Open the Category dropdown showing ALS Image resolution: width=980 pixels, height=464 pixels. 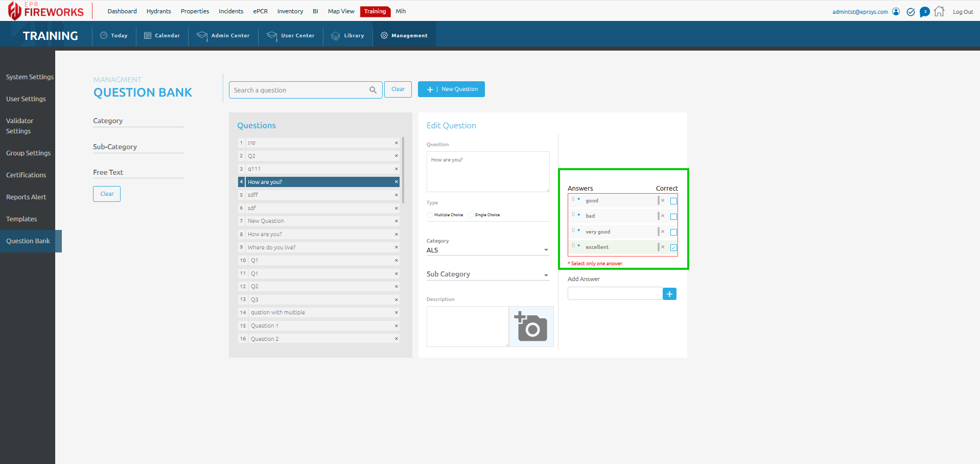[487, 250]
